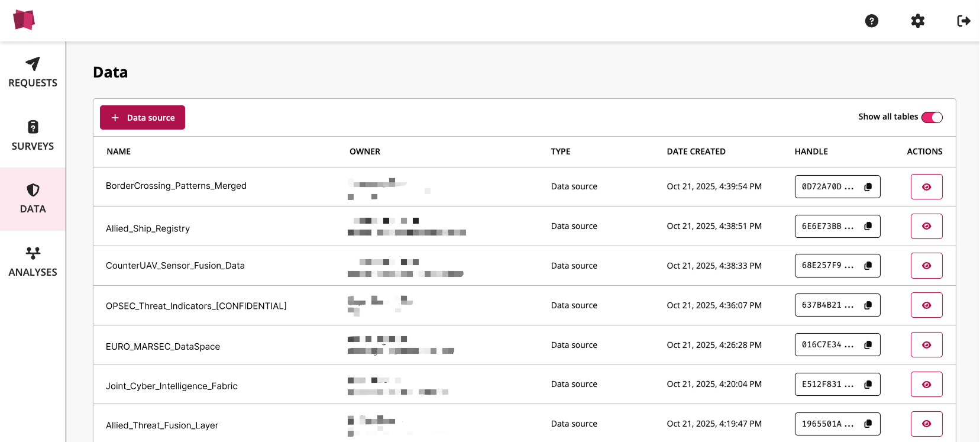Click the DATE CREATED column header
The width and height of the screenshot is (980, 442).
click(696, 151)
